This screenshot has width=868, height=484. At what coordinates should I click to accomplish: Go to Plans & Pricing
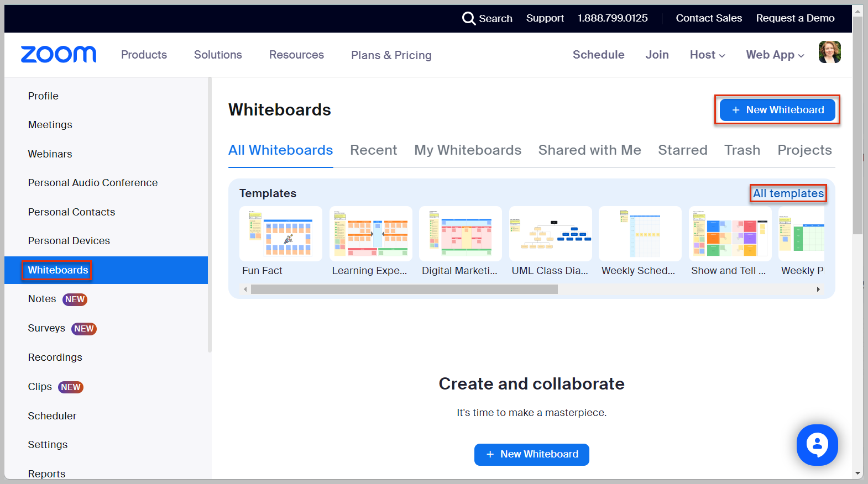coord(391,55)
